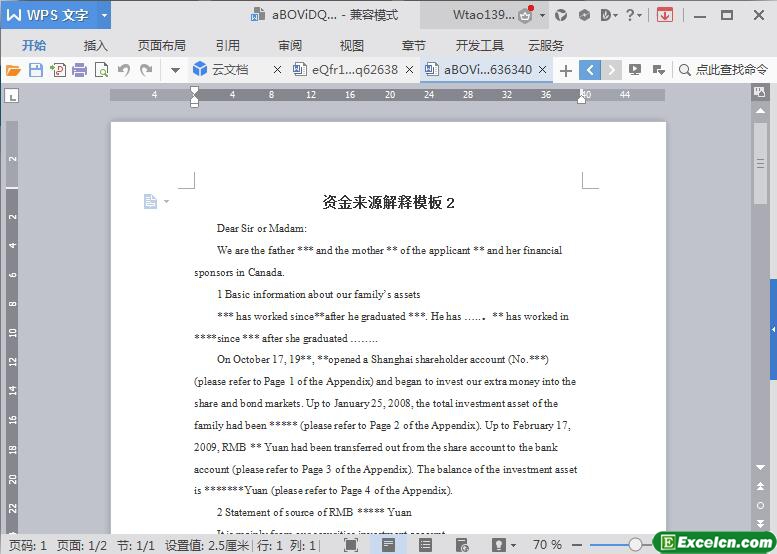Screen dimensions: 777x554
Task: Go to previous page with double-up arrow
Action: pyautogui.click(x=760, y=486)
